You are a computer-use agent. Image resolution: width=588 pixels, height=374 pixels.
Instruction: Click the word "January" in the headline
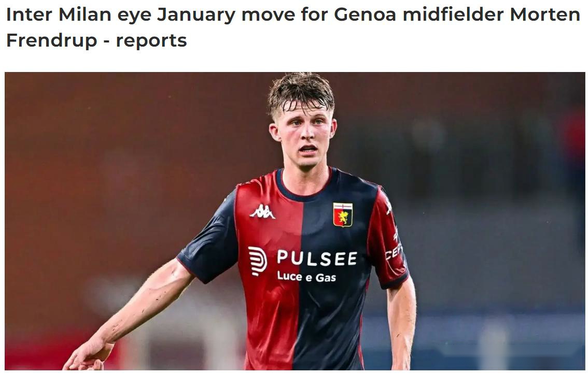coord(196,16)
